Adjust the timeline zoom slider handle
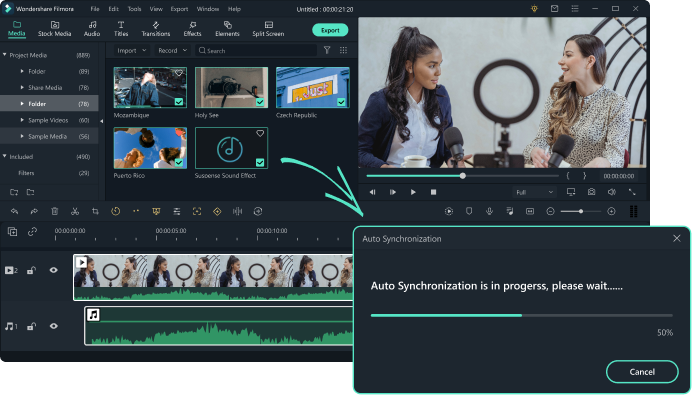The width and height of the screenshot is (692, 395). (581, 211)
